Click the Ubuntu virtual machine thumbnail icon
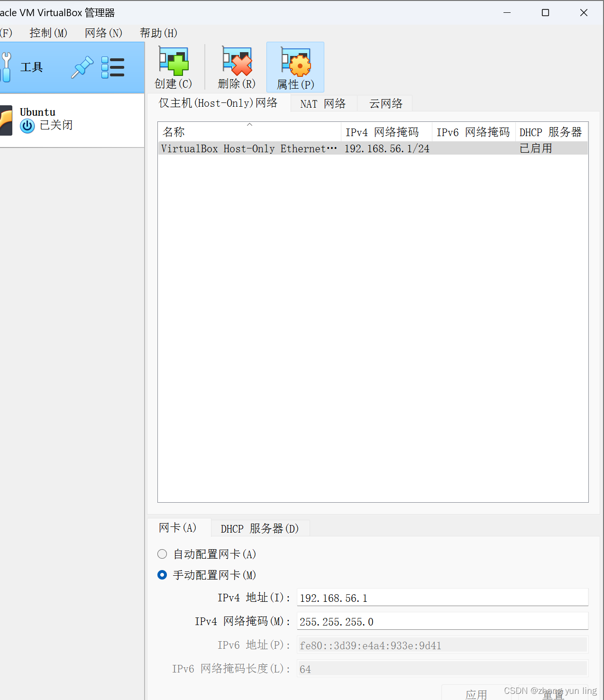Image resolution: width=604 pixels, height=700 pixels. coord(5,120)
